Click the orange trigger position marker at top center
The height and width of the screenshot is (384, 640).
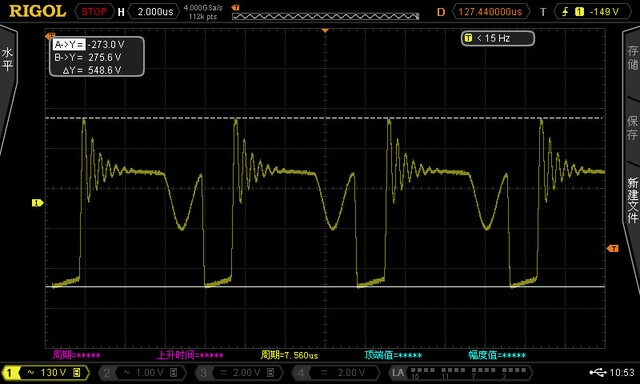pyautogui.click(x=325, y=31)
